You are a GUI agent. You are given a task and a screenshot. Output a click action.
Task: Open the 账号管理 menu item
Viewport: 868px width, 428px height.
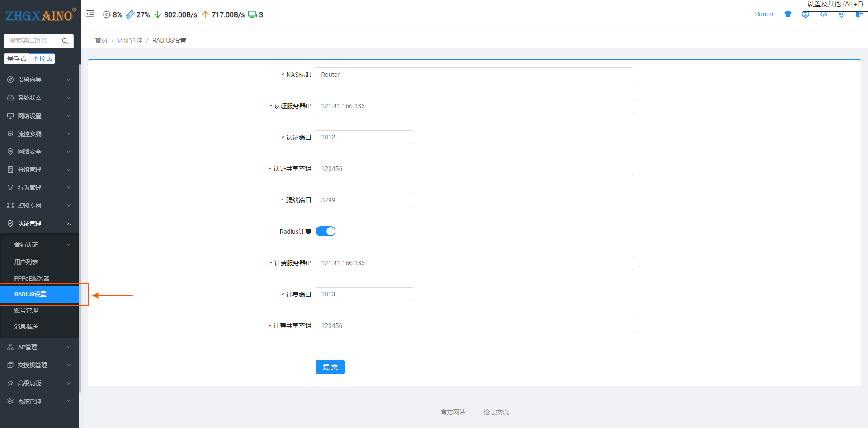pos(26,310)
